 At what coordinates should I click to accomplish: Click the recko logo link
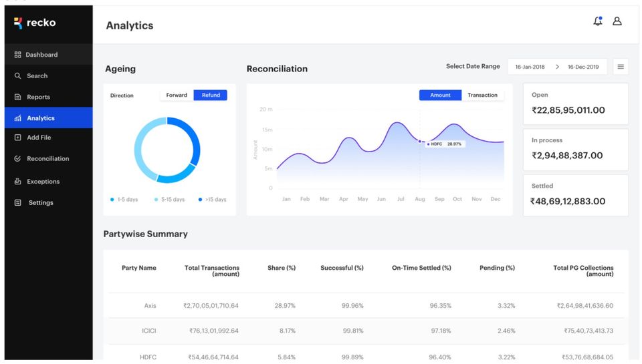pyautogui.click(x=35, y=23)
